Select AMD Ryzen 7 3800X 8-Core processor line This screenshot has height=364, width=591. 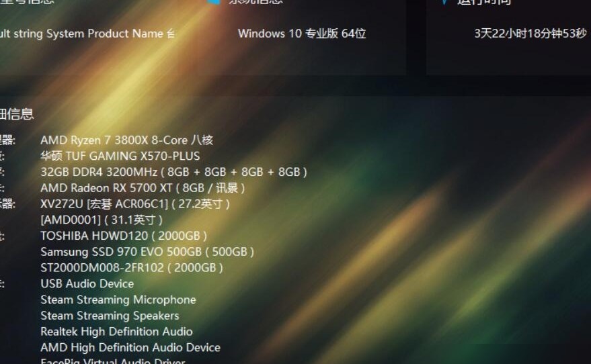coord(126,140)
